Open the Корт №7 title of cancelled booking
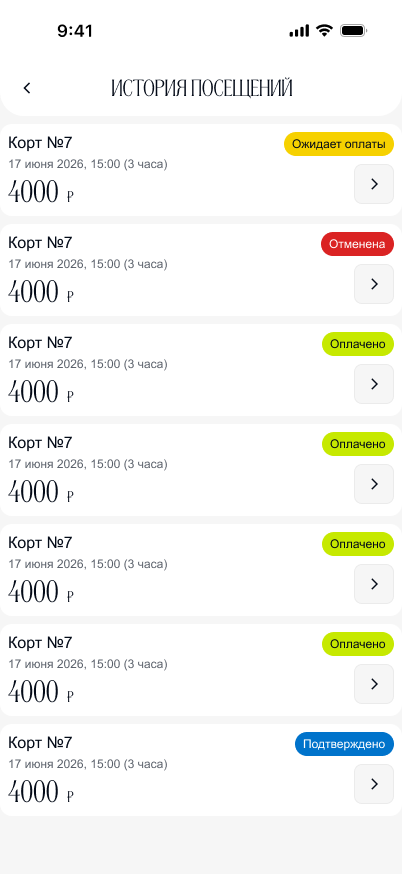Viewport: 402px width, 874px height. point(40,243)
